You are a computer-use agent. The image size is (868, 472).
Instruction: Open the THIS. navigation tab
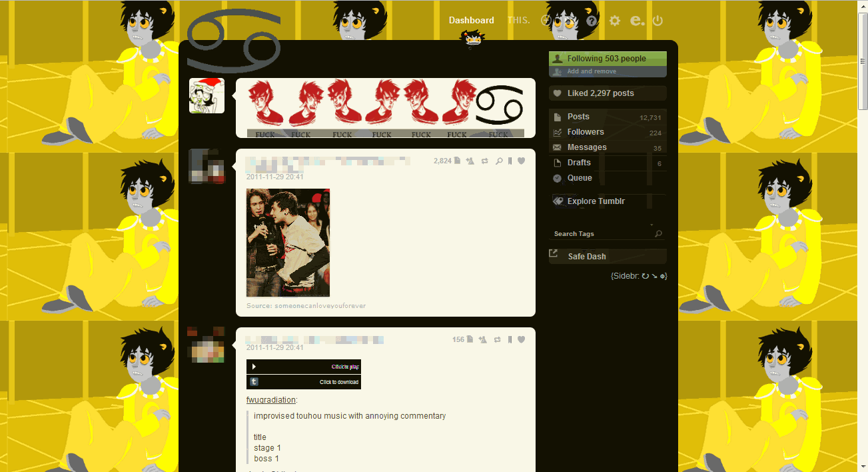point(518,20)
